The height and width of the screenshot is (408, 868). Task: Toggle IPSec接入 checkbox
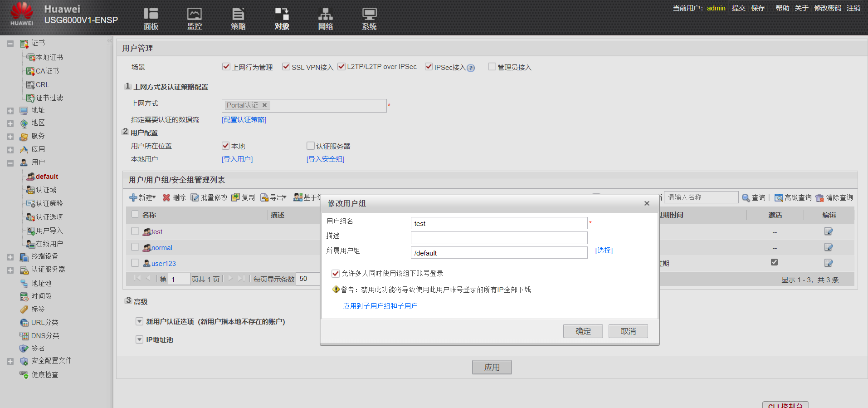pyautogui.click(x=429, y=67)
